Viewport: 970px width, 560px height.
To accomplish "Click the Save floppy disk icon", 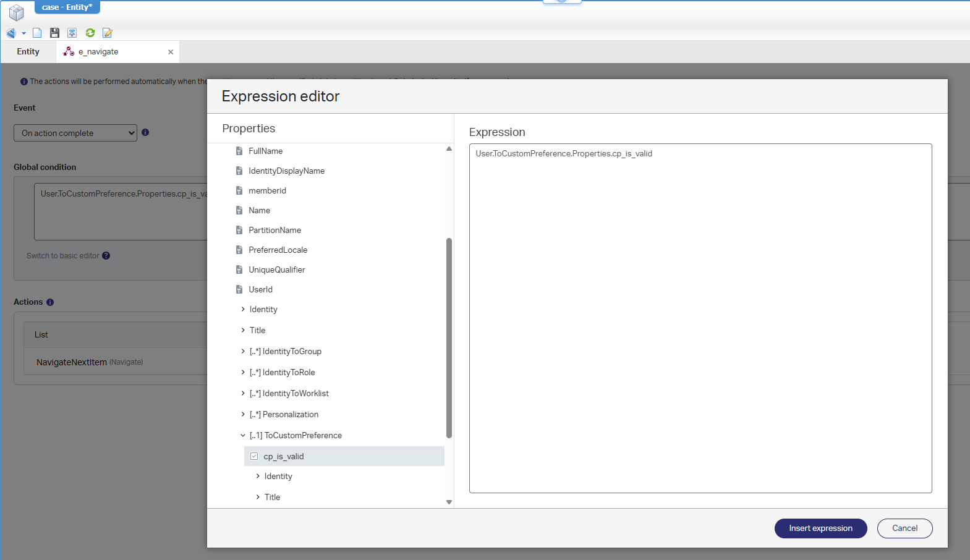I will (x=54, y=33).
